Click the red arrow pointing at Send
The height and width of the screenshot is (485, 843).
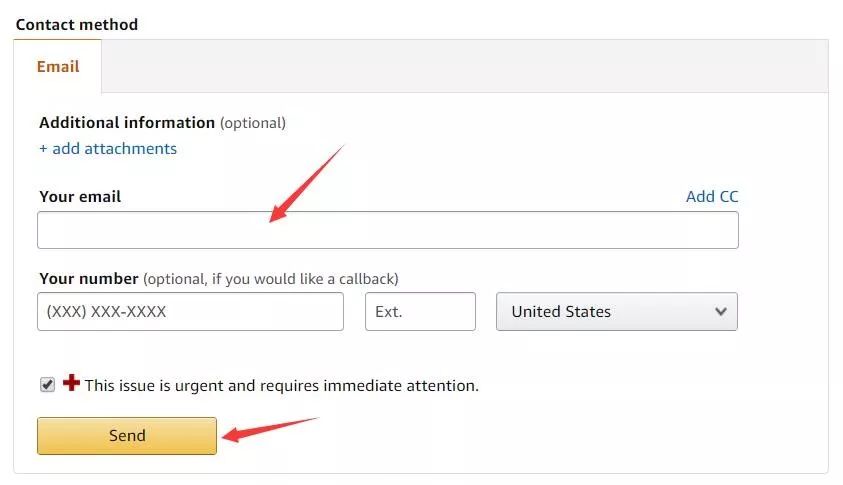click(x=270, y=430)
